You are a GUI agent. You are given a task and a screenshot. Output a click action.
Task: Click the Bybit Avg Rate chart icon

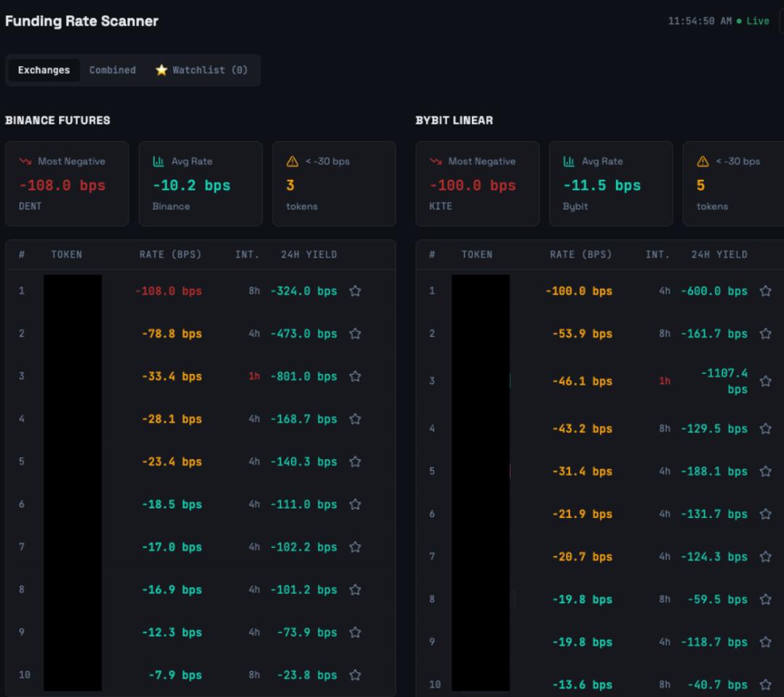pos(569,161)
